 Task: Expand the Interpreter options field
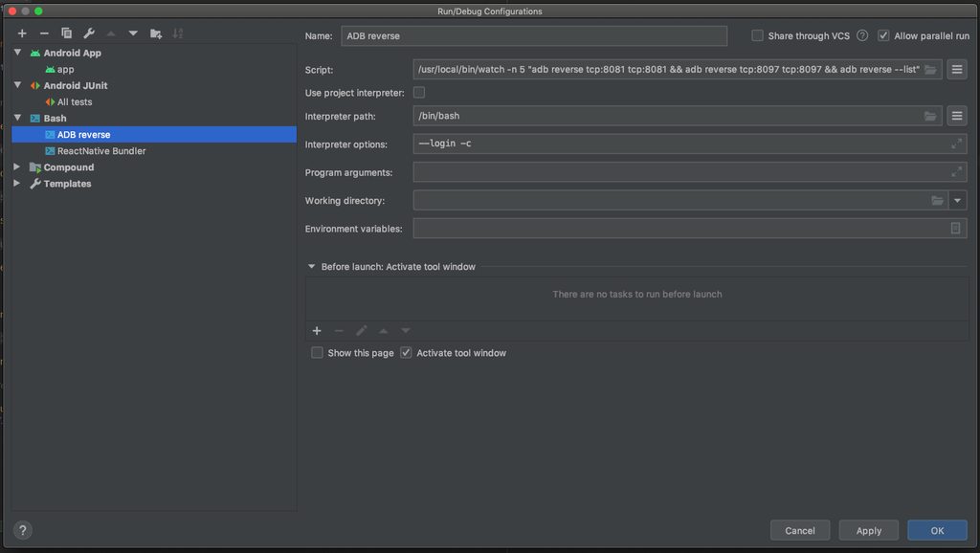click(x=956, y=144)
